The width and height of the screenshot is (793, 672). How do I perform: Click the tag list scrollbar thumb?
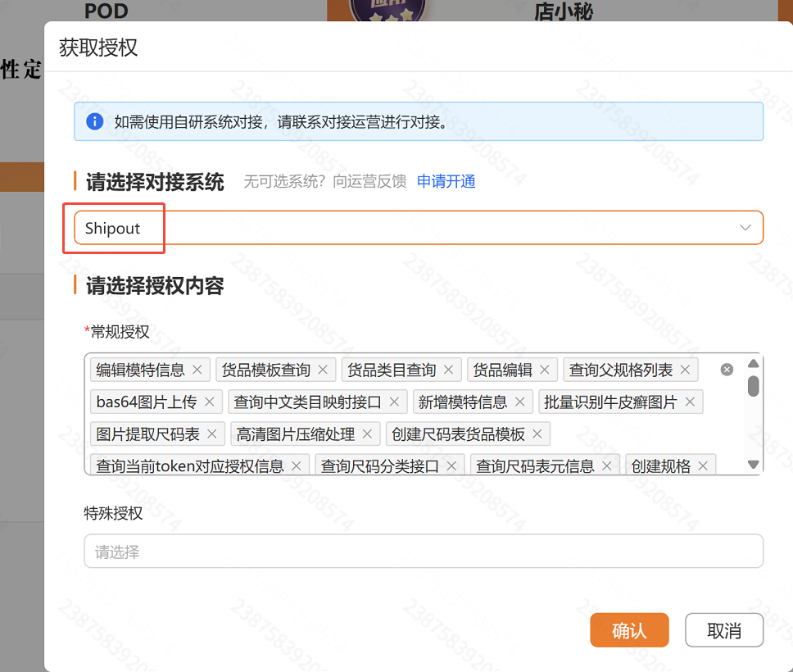[753, 386]
